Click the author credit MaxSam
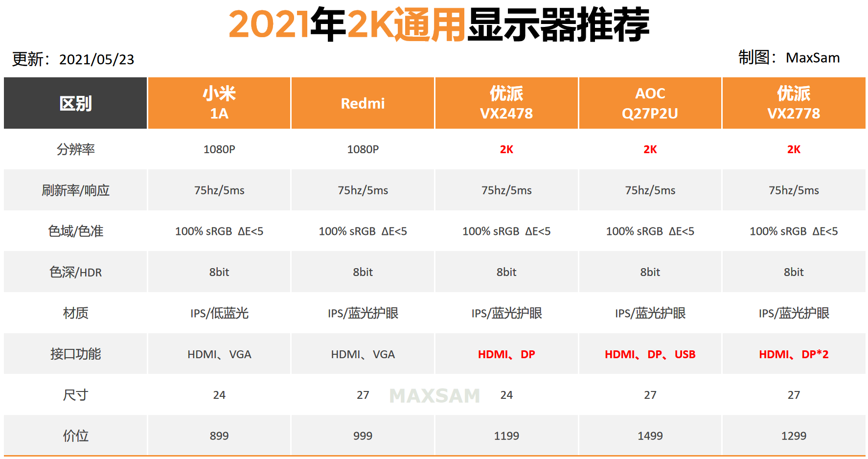The image size is (868, 459). 813,58
